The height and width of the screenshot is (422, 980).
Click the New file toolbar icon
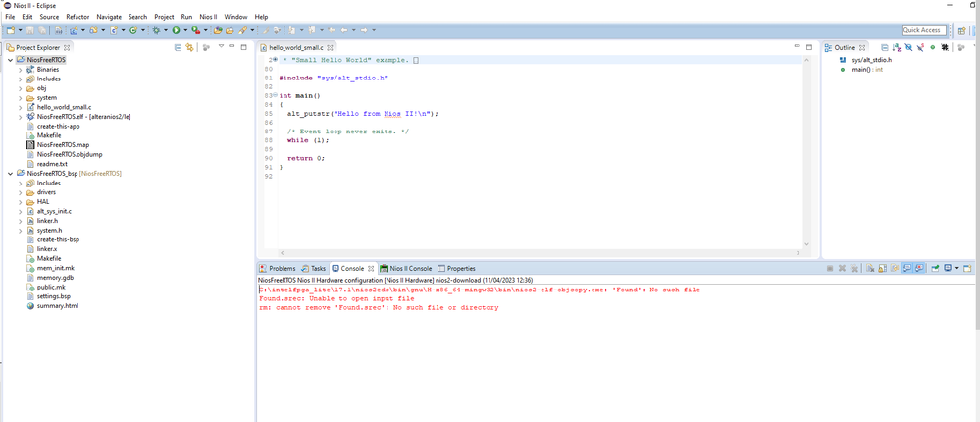[10, 30]
